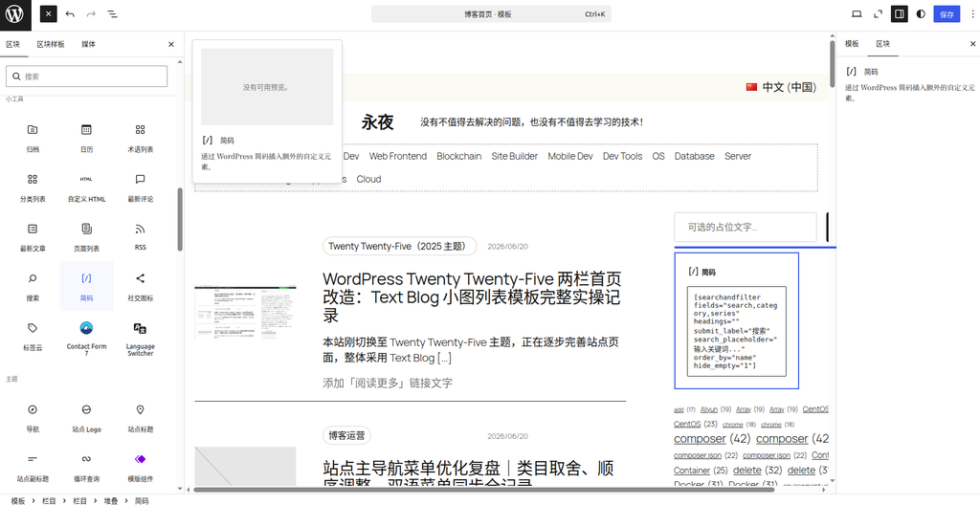Click the 中文 (中国) language switcher
The width and height of the screenshot is (980, 505).
coord(781,87)
